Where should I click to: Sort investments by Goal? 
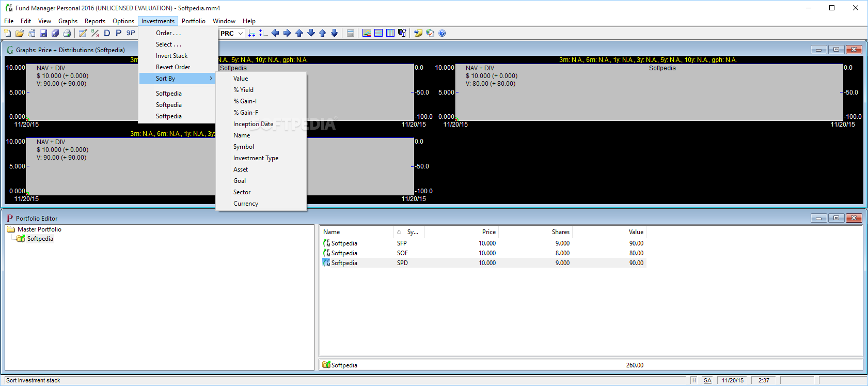tap(261, 181)
